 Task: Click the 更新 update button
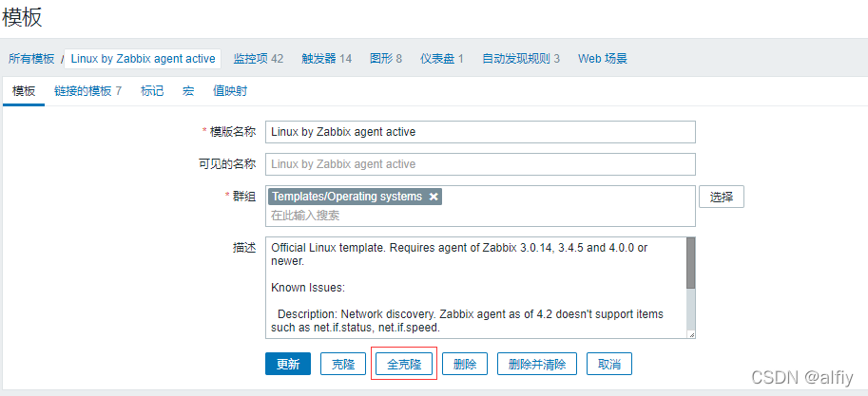(288, 364)
